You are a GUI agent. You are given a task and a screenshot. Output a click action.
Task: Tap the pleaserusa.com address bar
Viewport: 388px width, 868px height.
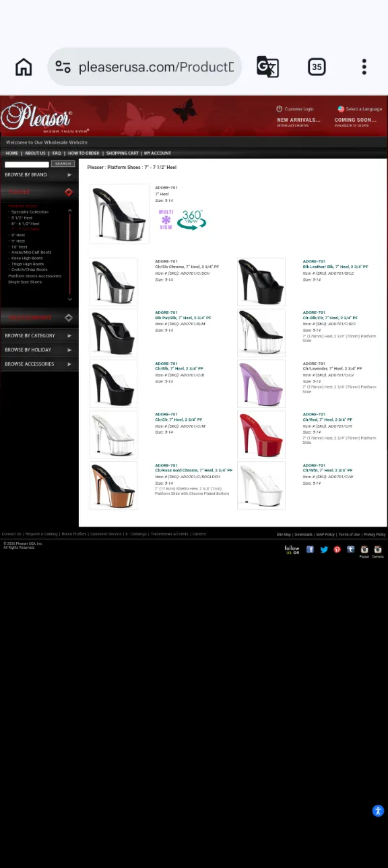tap(145, 67)
